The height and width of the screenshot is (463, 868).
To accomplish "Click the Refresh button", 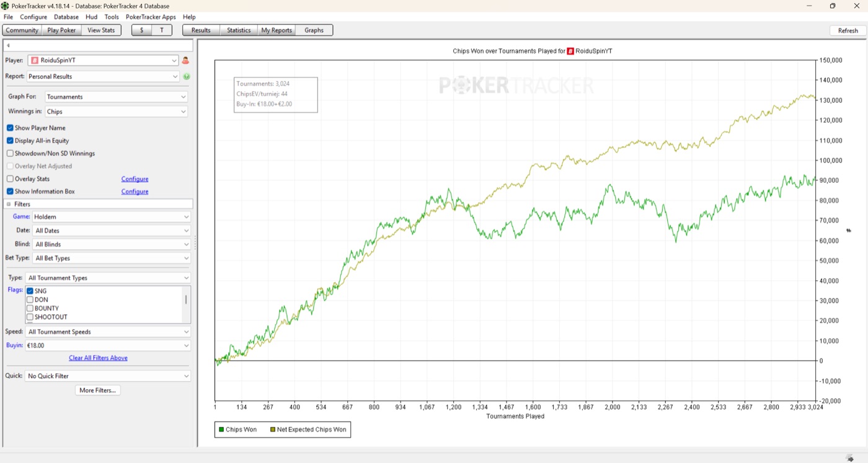I will point(848,30).
